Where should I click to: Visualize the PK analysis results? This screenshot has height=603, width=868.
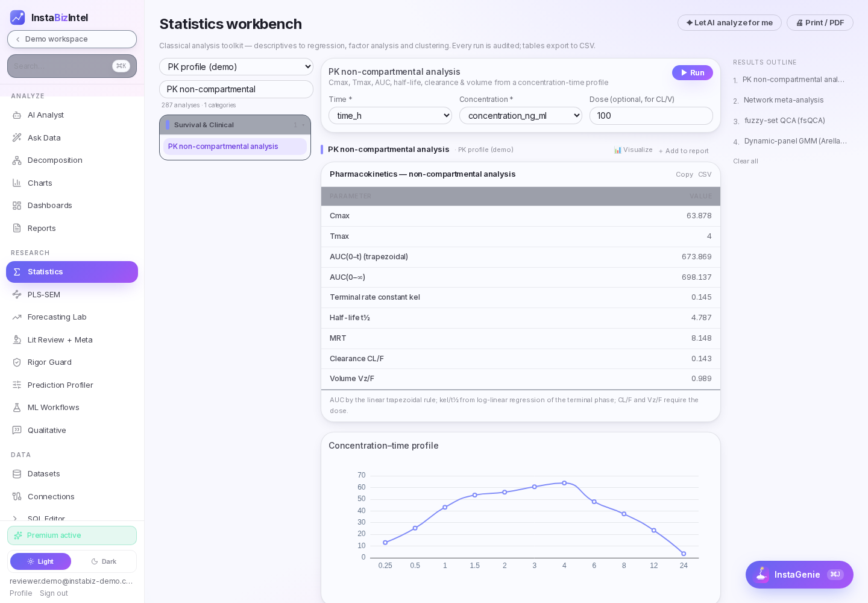pos(633,150)
